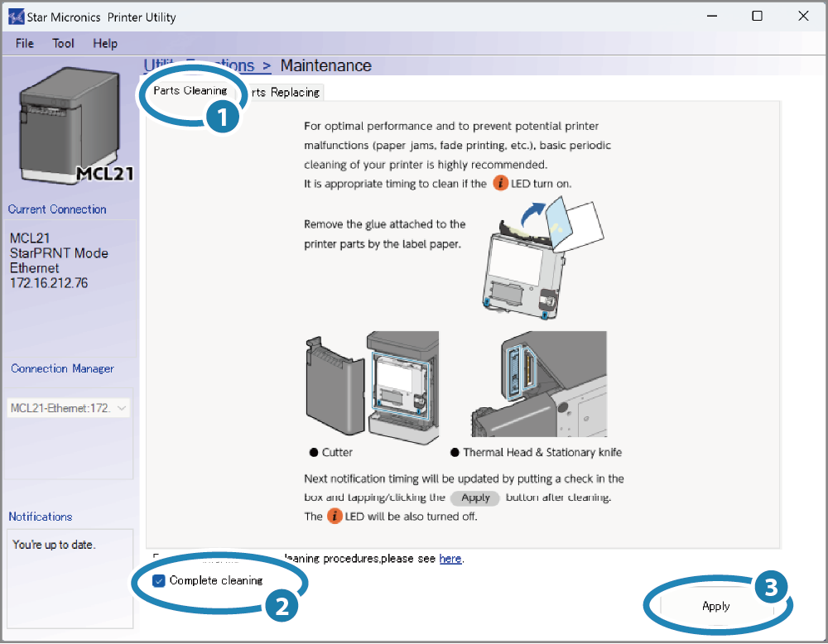Image resolution: width=828 pixels, height=644 pixels.
Task: Toggle the Complete cleaning checkbox
Action: tap(158, 580)
